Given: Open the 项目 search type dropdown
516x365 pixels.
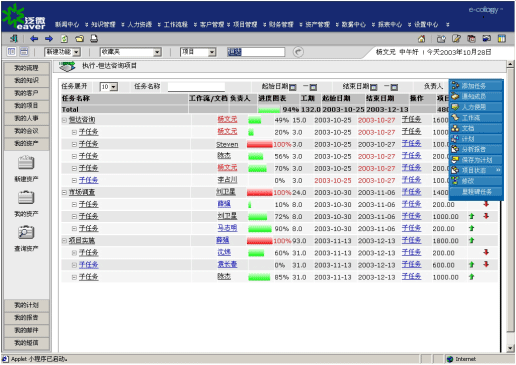Looking at the screenshot, I should coord(198,52).
